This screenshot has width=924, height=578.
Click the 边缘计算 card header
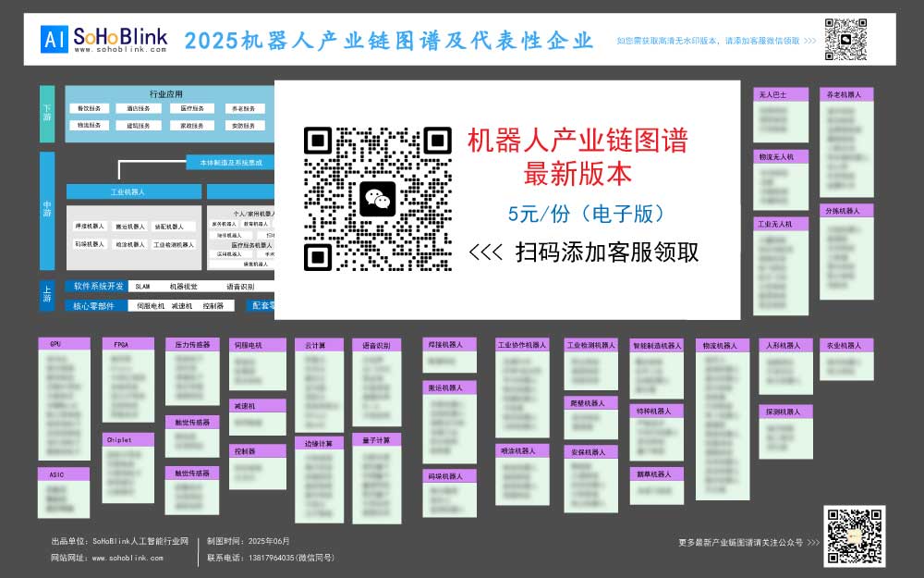pos(320,444)
